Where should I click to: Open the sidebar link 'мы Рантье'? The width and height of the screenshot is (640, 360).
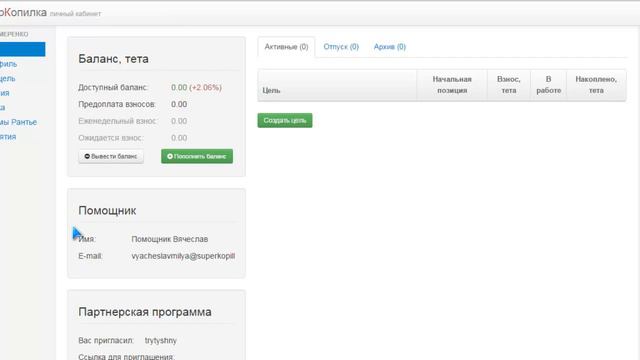coord(18,122)
